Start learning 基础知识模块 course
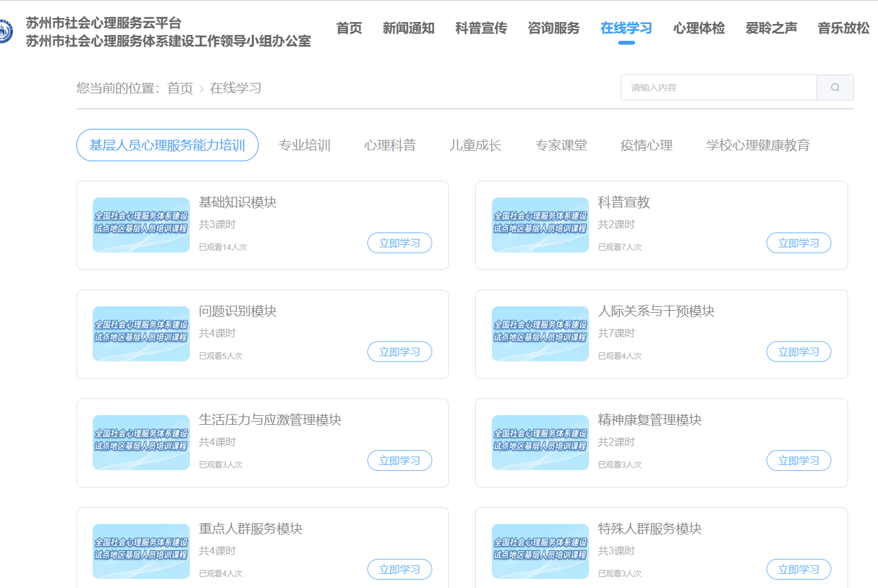Screen dimensions: 878x588 click(x=399, y=243)
